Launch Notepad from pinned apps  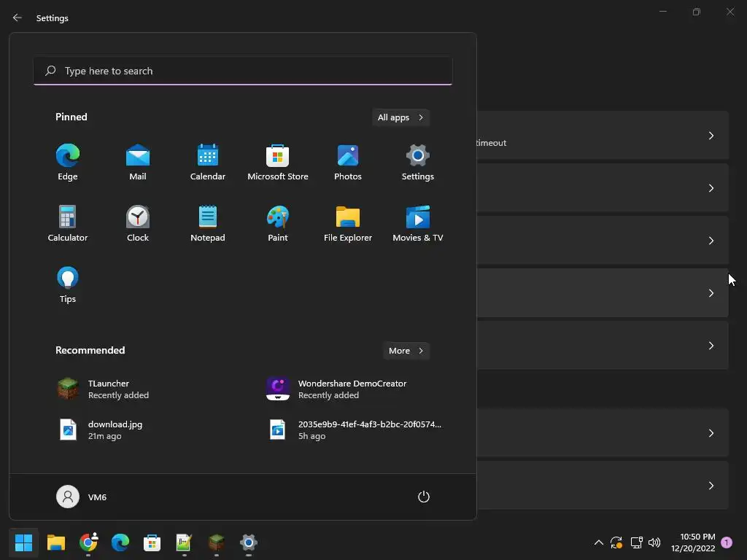208,223
